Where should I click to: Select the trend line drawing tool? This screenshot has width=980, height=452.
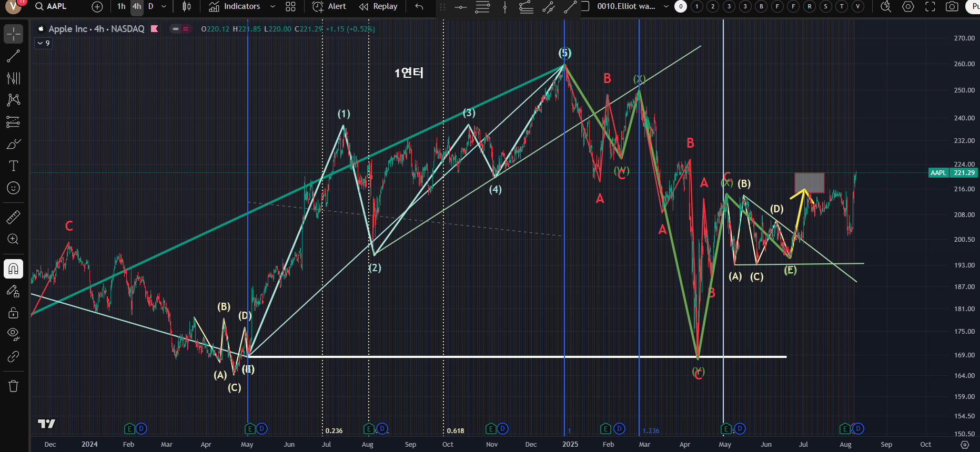13,56
